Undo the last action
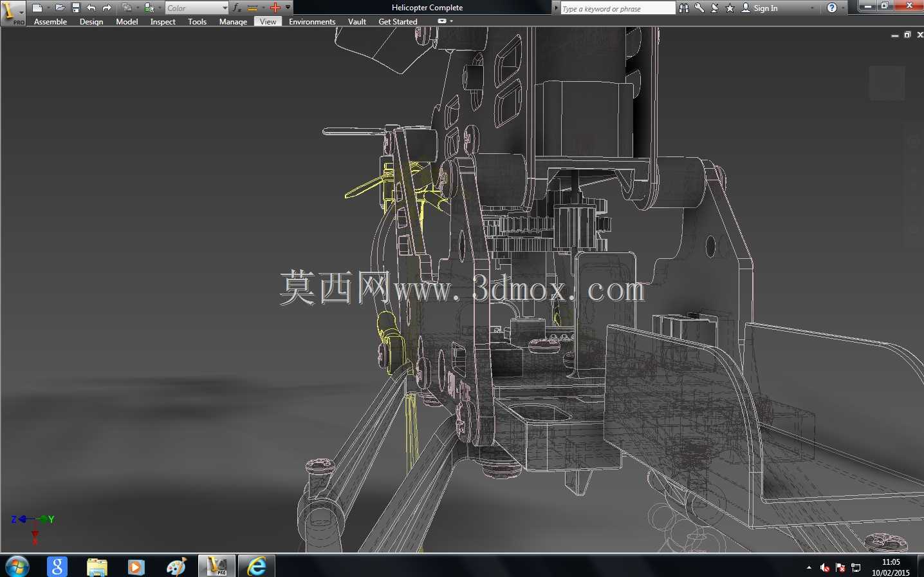 91,8
